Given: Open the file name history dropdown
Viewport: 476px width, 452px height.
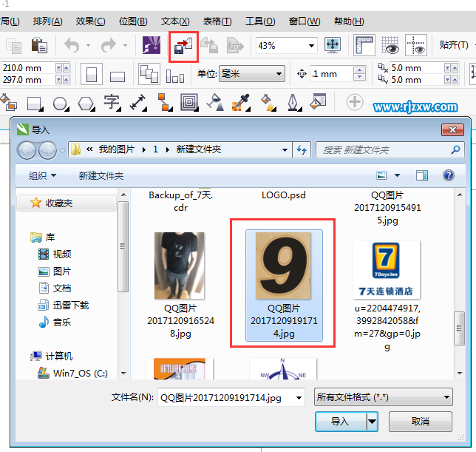Looking at the screenshot, I should [x=299, y=397].
